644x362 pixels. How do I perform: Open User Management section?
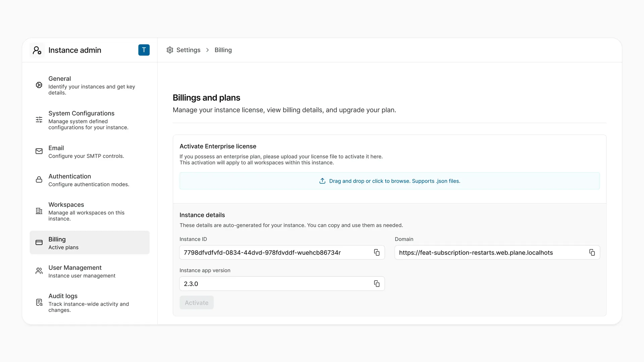click(x=90, y=271)
